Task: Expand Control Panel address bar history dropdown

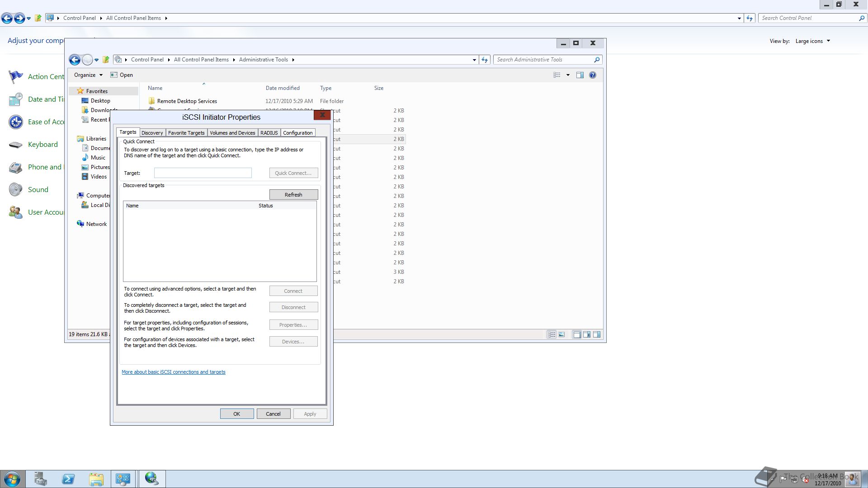Action: (739, 18)
